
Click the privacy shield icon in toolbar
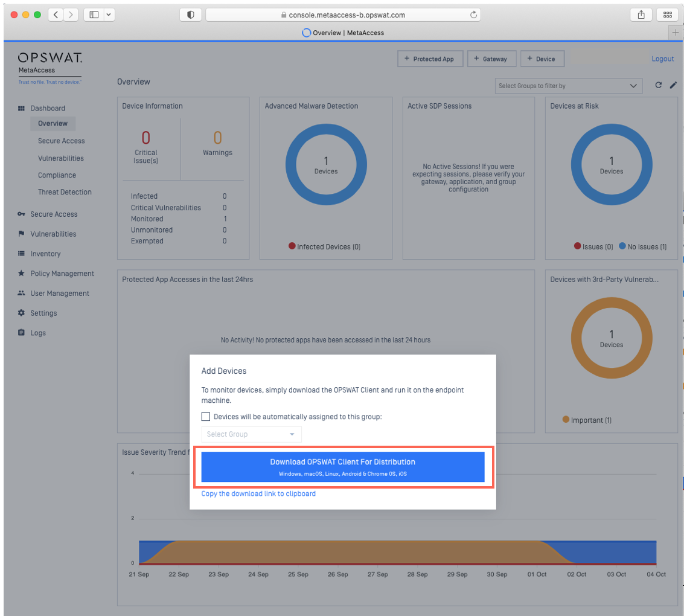(x=191, y=15)
